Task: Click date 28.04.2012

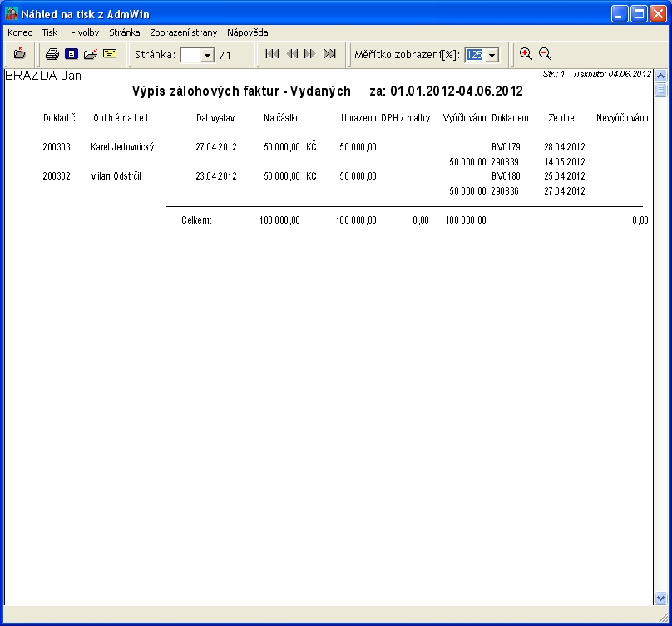Action: pos(565,147)
